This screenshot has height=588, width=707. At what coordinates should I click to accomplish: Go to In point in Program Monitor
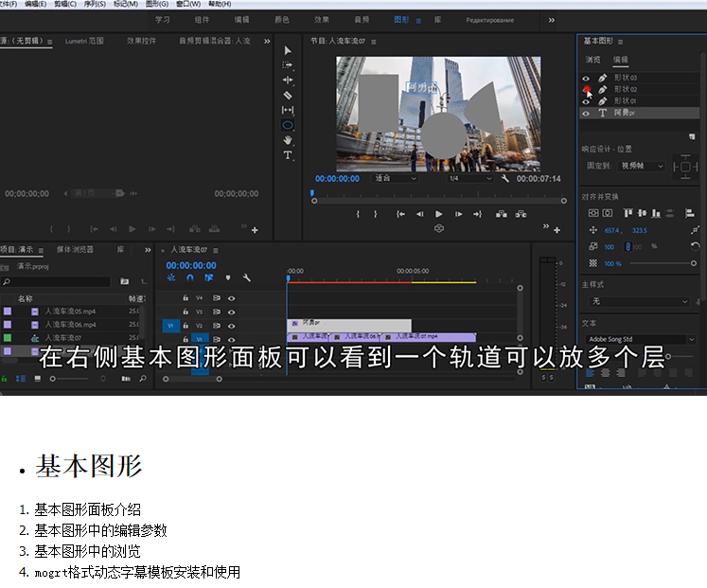coord(400,214)
